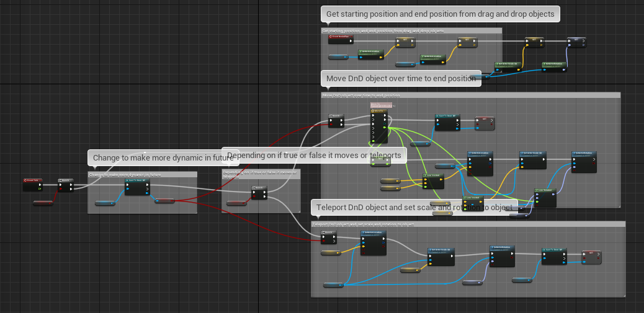Select Cast node in 'Move DnD object over time' box
The width and height of the screenshot is (644, 313).
(448, 123)
